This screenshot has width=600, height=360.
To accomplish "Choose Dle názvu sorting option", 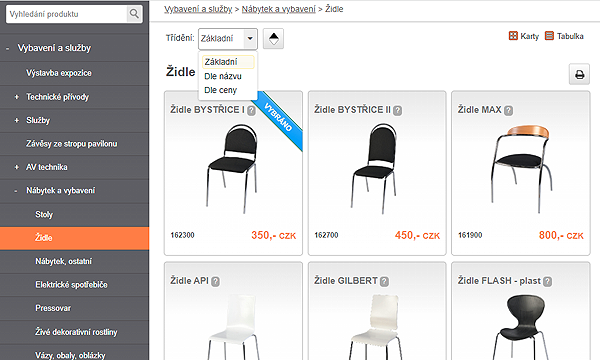I will [223, 76].
